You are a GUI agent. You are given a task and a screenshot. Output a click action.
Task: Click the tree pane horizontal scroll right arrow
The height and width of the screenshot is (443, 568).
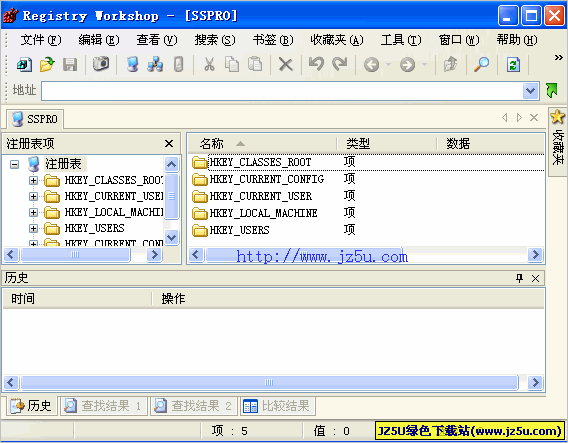click(155, 254)
